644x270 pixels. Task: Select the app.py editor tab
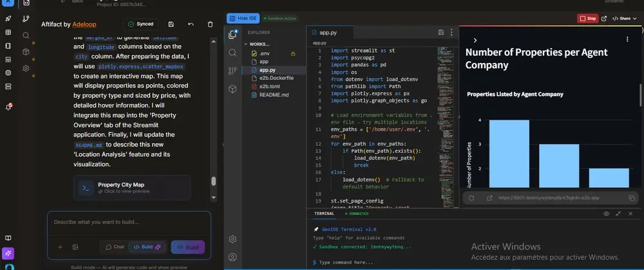(x=330, y=32)
